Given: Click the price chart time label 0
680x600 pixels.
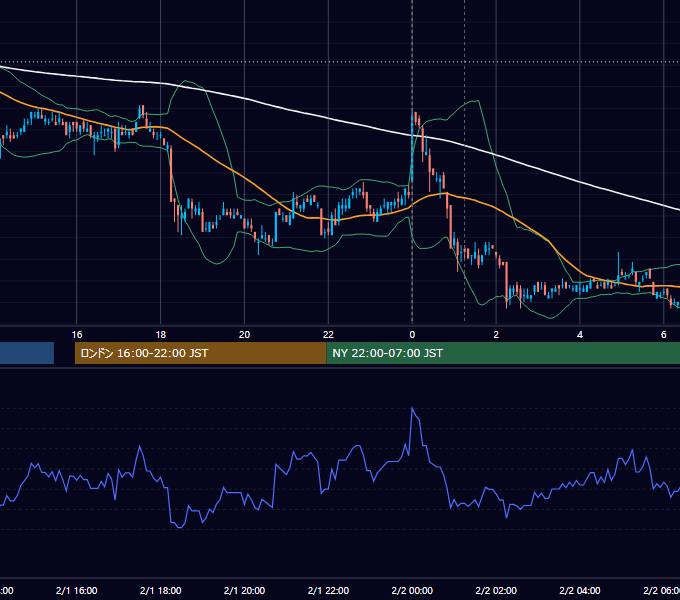Looking at the screenshot, I should (412, 334).
